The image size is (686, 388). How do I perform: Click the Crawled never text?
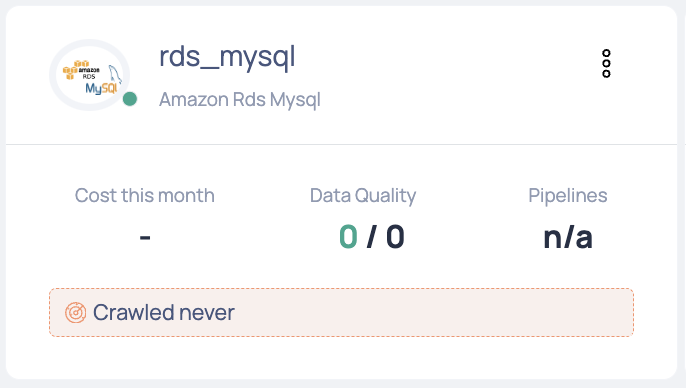(x=164, y=312)
